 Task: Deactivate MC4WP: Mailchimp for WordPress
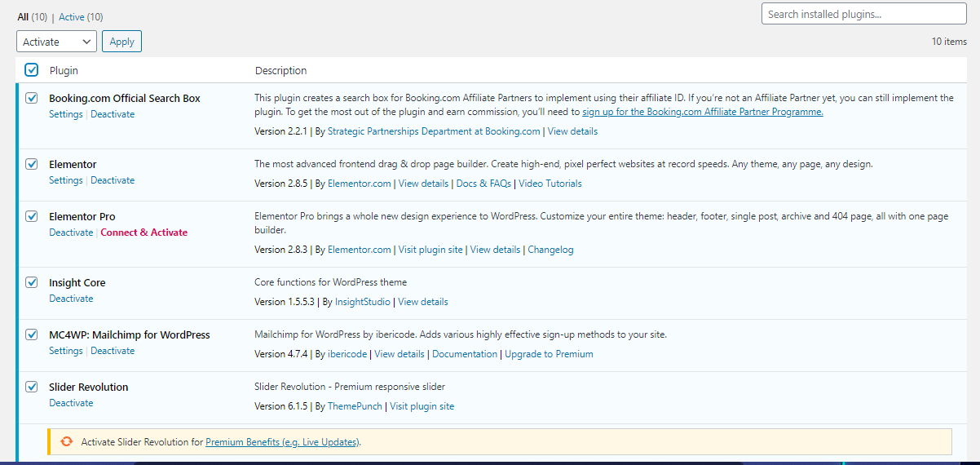tap(113, 351)
